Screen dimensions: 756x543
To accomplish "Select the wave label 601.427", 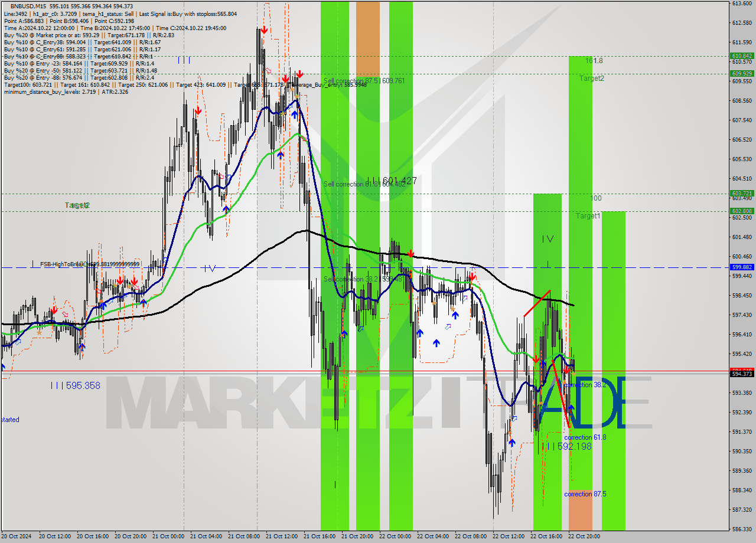I will click(x=392, y=181).
